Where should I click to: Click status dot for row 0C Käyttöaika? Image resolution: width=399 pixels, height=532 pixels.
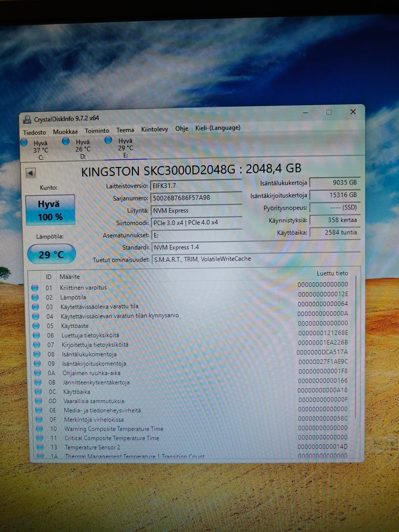[x=39, y=392]
